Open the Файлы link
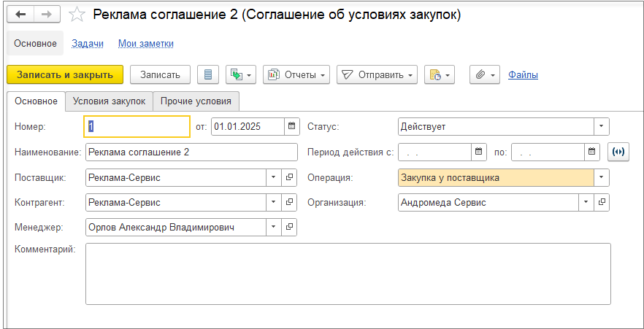Image resolution: width=644 pixels, height=329 pixels. click(x=523, y=74)
